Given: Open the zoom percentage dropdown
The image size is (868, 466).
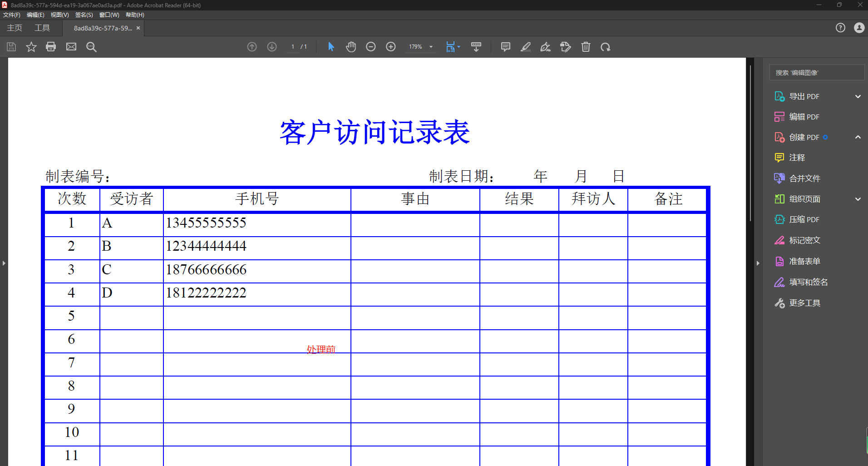Looking at the screenshot, I should click(429, 46).
